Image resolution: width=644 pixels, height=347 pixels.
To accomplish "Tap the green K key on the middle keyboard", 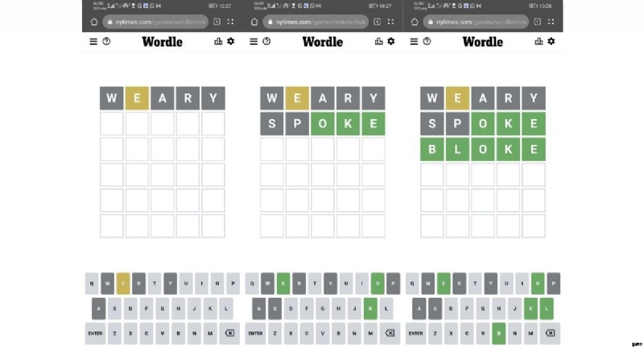I will point(370,308).
